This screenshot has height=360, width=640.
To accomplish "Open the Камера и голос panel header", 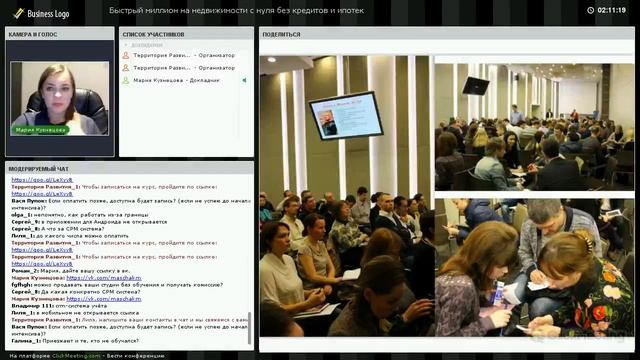I will coord(60,34).
